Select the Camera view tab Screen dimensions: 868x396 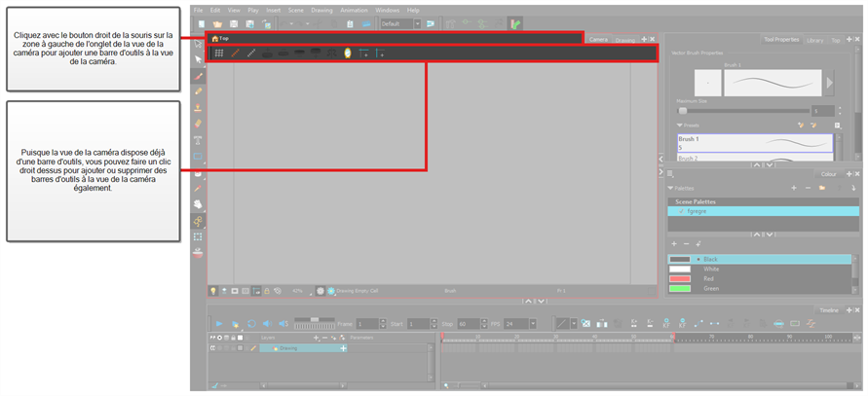point(598,39)
